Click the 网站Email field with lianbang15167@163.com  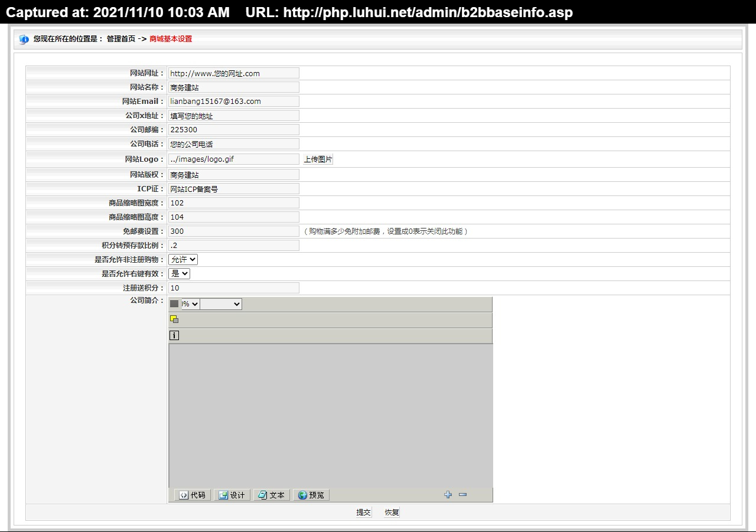tap(234, 102)
